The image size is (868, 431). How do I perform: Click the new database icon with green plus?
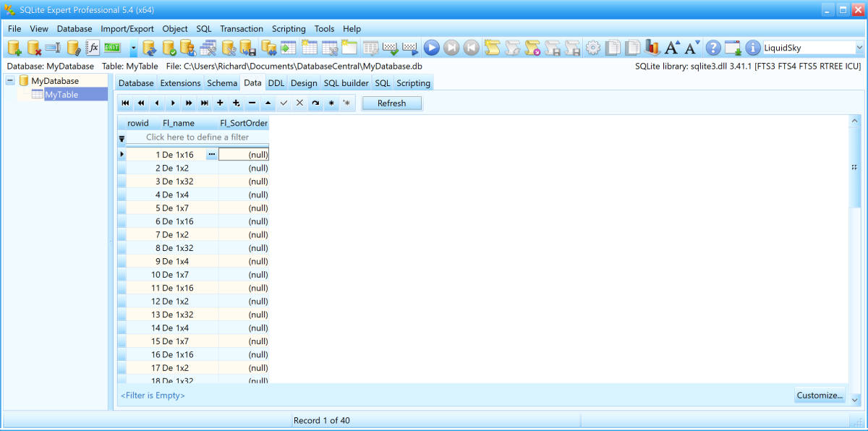[14, 48]
